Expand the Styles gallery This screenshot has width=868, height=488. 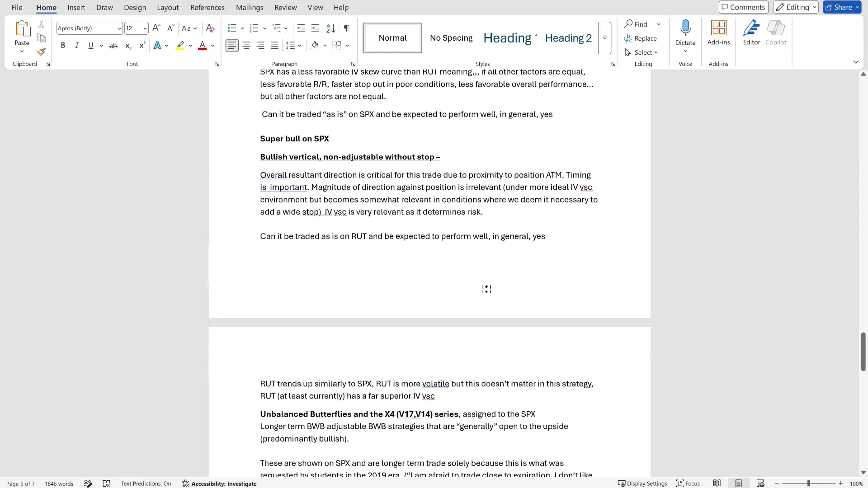click(605, 38)
